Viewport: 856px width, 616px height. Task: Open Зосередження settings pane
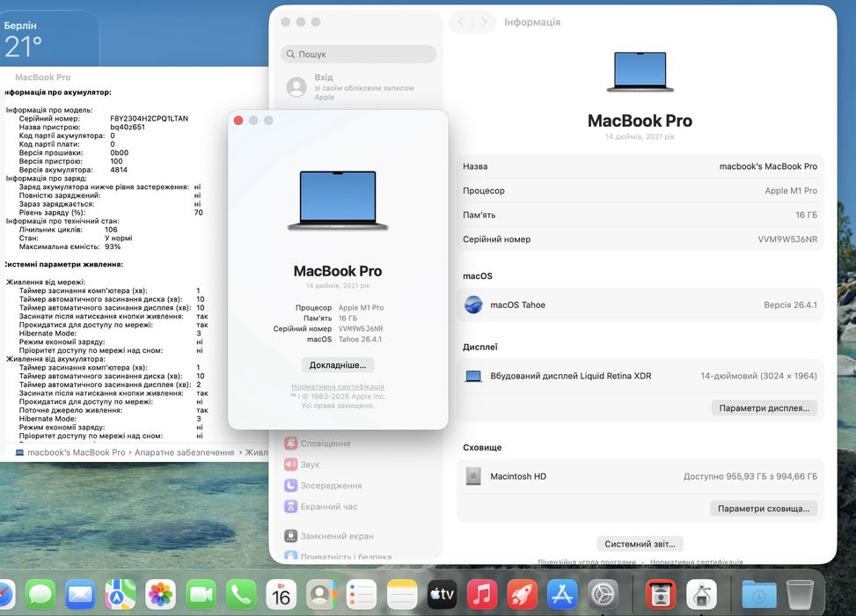tap(323, 486)
